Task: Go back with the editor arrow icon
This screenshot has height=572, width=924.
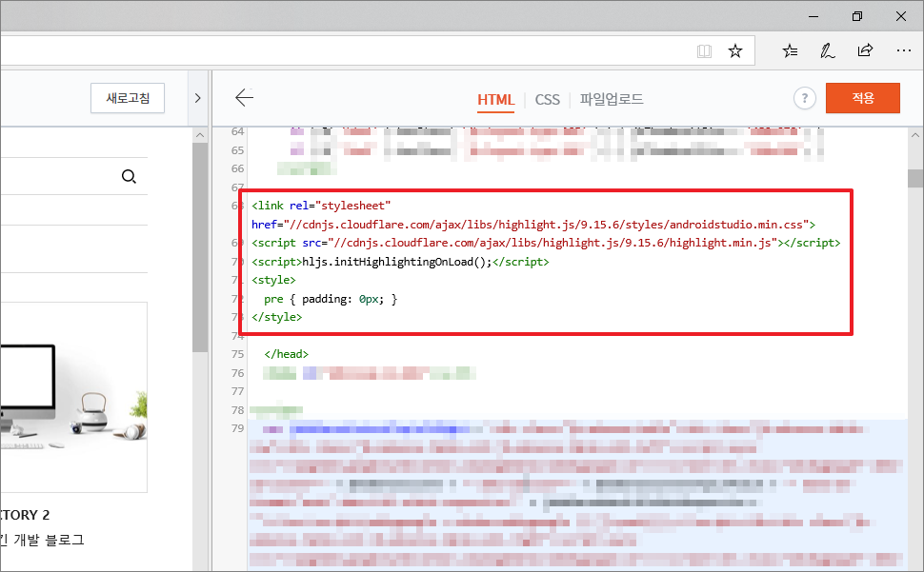Action: (x=244, y=98)
